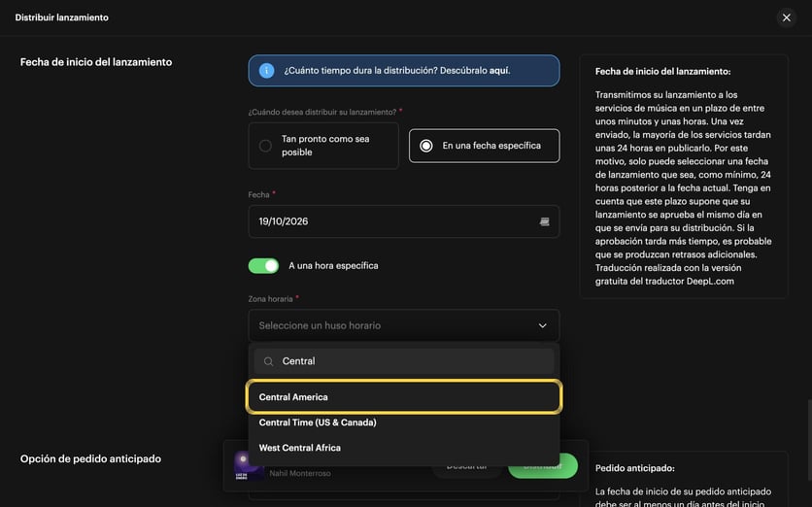Choose 'West Central Africa' time zone option
The height and width of the screenshot is (507, 812).
pyautogui.click(x=404, y=448)
